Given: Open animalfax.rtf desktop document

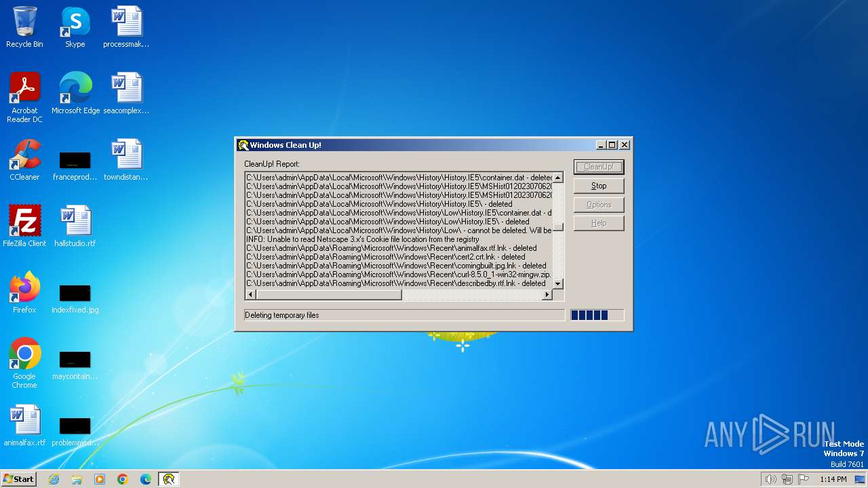Looking at the screenshot, I should pos(24,426).
